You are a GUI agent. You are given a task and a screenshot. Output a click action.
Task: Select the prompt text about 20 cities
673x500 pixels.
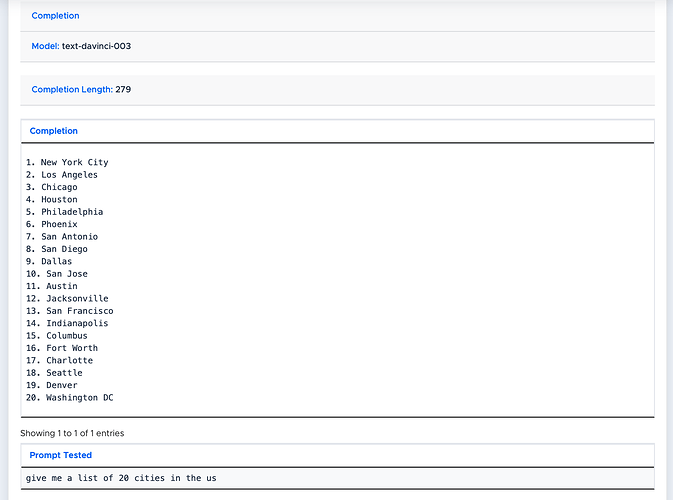(121, 478)
